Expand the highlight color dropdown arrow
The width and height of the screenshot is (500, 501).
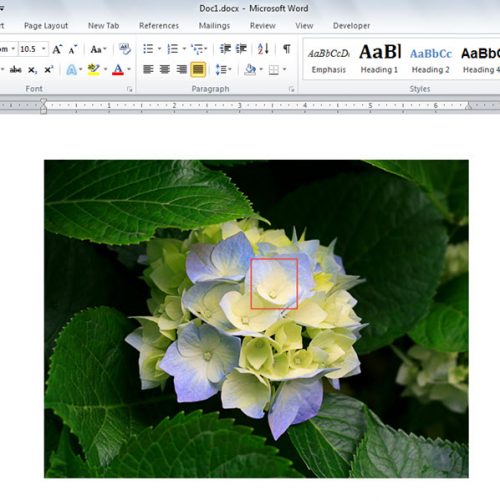(x=105, y=69)
